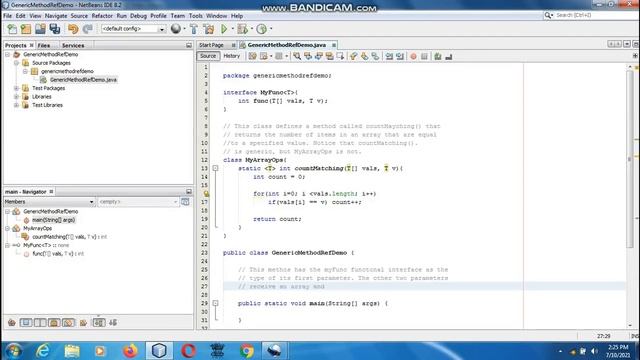
Task: Click the Previous Bookmark icon
Action: (353, 56)
